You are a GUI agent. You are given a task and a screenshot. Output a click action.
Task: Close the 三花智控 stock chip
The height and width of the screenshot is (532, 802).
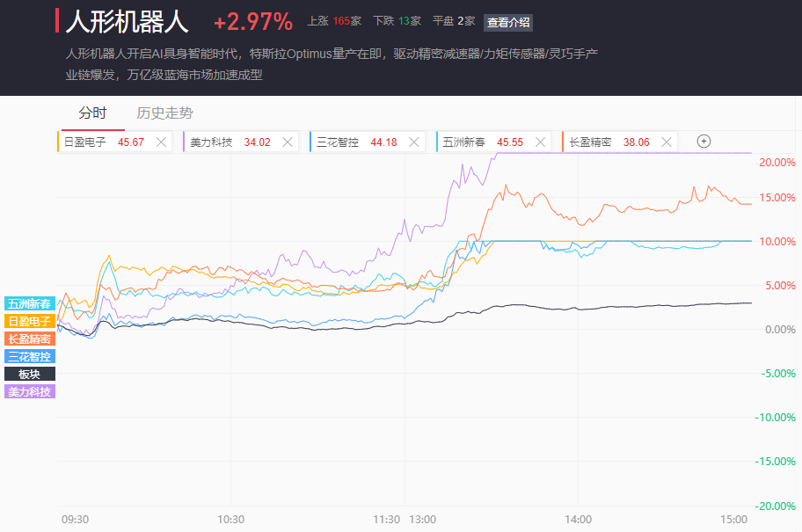[414, 142]
